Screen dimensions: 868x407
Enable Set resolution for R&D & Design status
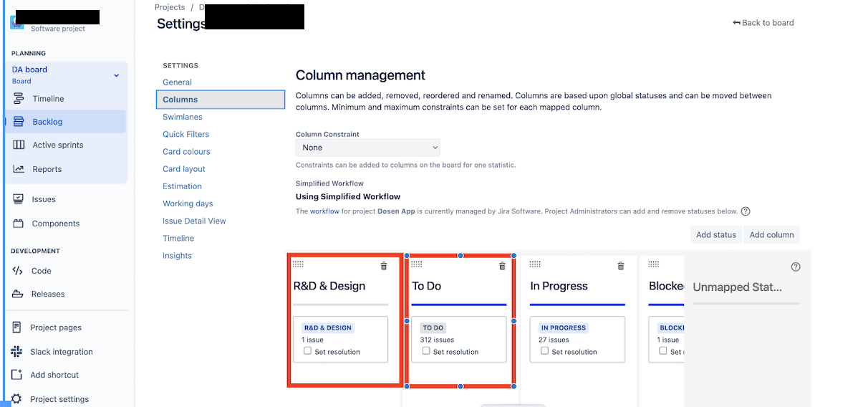click(x=307, y=351)
